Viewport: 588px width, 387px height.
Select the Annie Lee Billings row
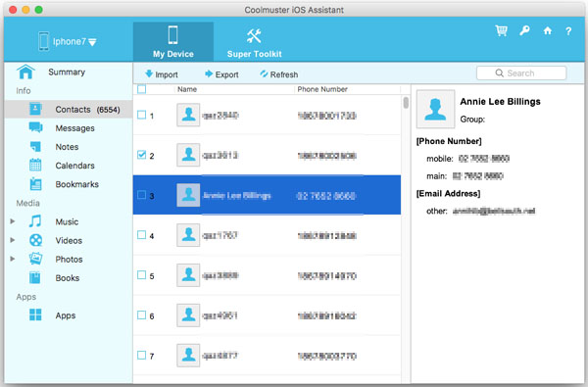267,195
